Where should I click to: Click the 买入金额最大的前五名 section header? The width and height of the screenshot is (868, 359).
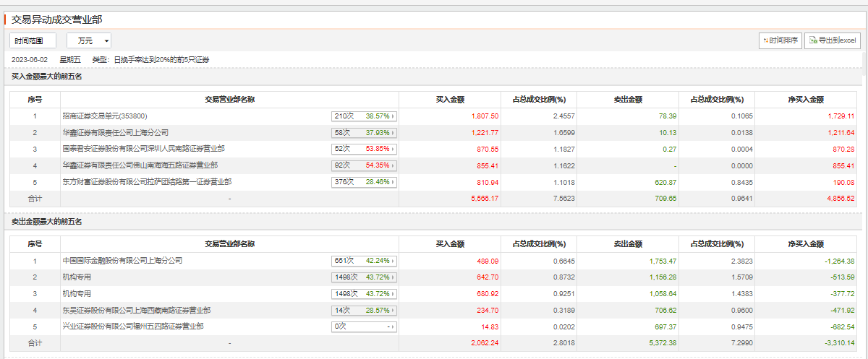click(47, 76)
